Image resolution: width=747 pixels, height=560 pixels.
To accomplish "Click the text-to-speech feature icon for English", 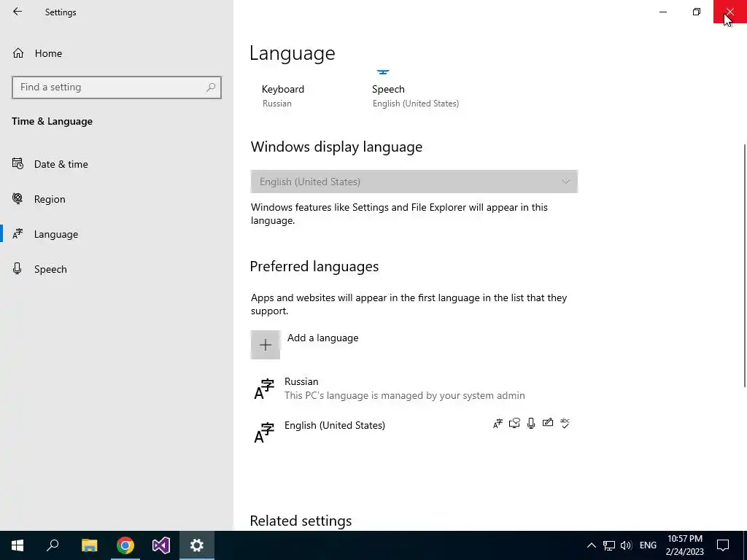I will (x=514, y=424).
